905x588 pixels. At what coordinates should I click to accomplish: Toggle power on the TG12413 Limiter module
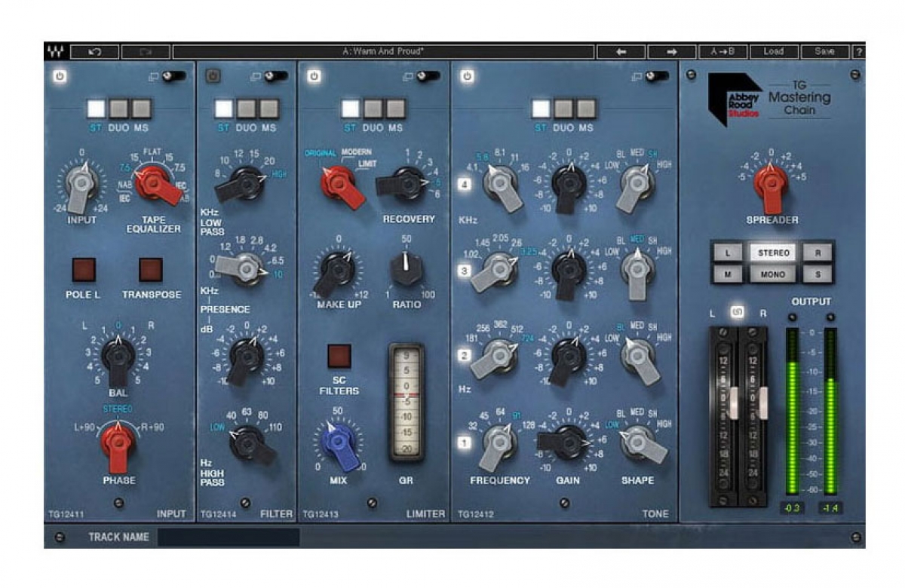314,75
